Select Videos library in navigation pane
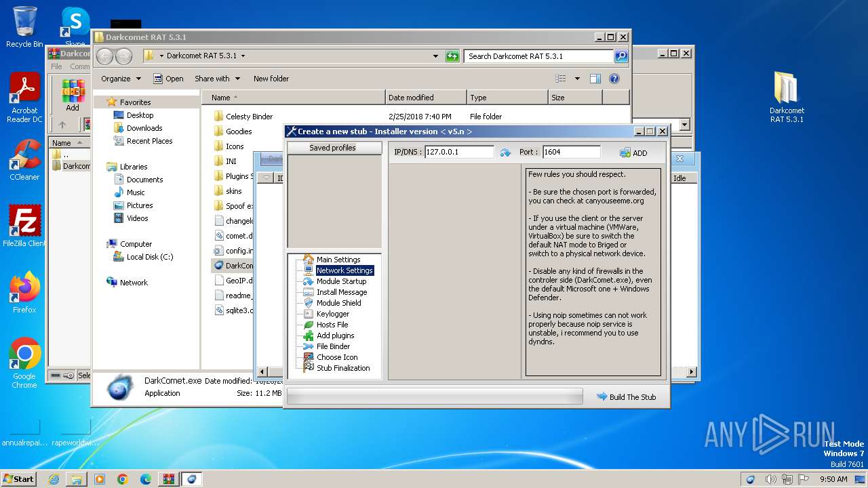Screen dimensions: 868x488 [137, 218]
